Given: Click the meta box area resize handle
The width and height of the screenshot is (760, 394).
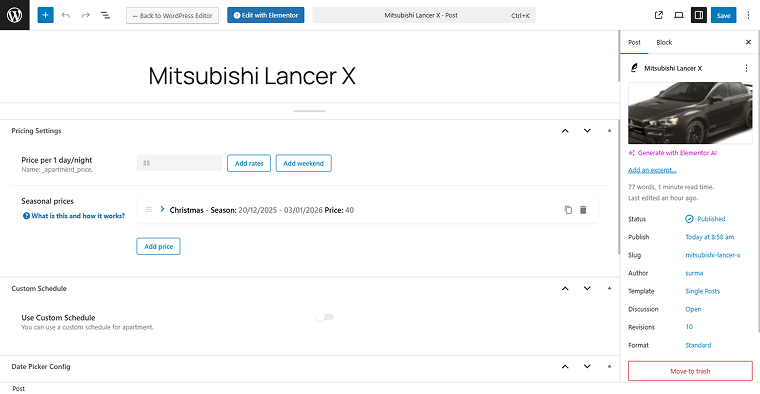Looking at the screenshot, I should (310, 111).
